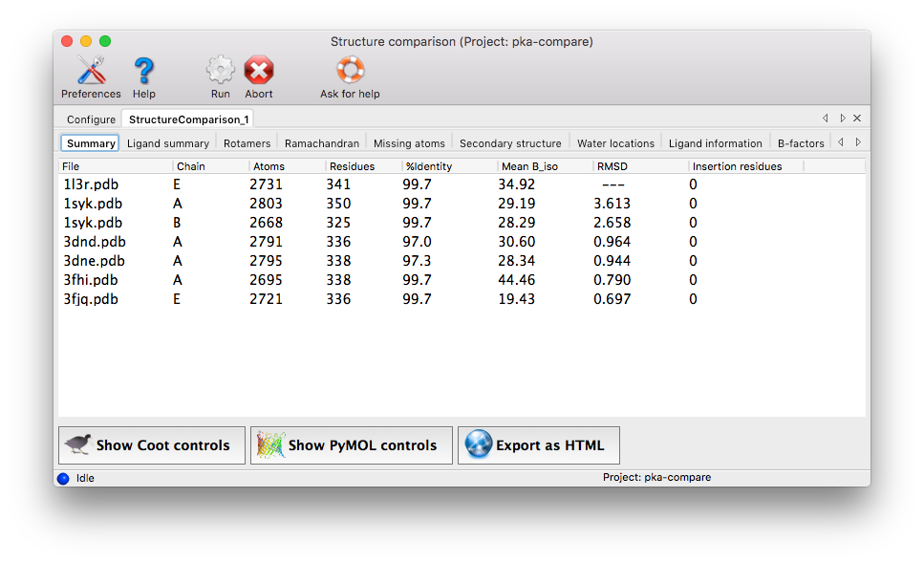Image resolution: width=924 pixels, height=563 pixels.
Task: Open the Water locations tab
Action: (615, 143)
